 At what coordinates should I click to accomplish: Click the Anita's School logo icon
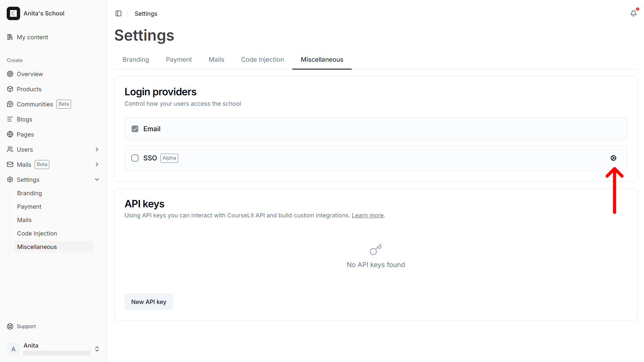tap(13, 13)
